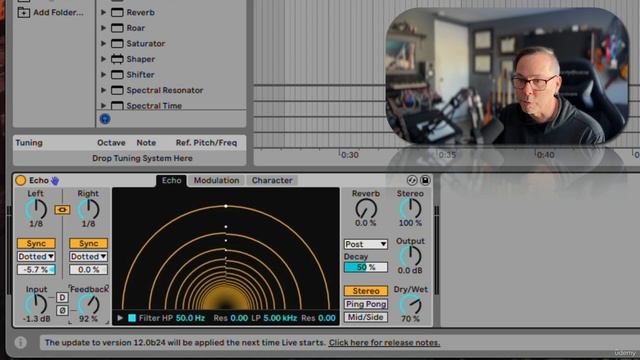Click the Feedback knob

tap(89, 304)
